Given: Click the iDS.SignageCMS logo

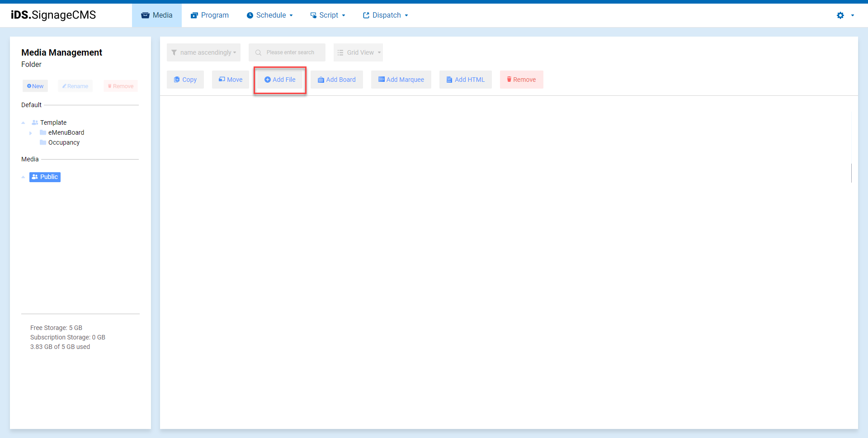Looking at the screenshot, I should [x=53, y=15].
